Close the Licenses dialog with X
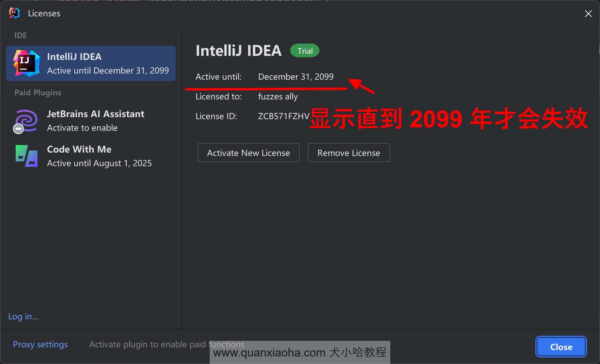Screen dimensions: 600x364 (588, 14)
